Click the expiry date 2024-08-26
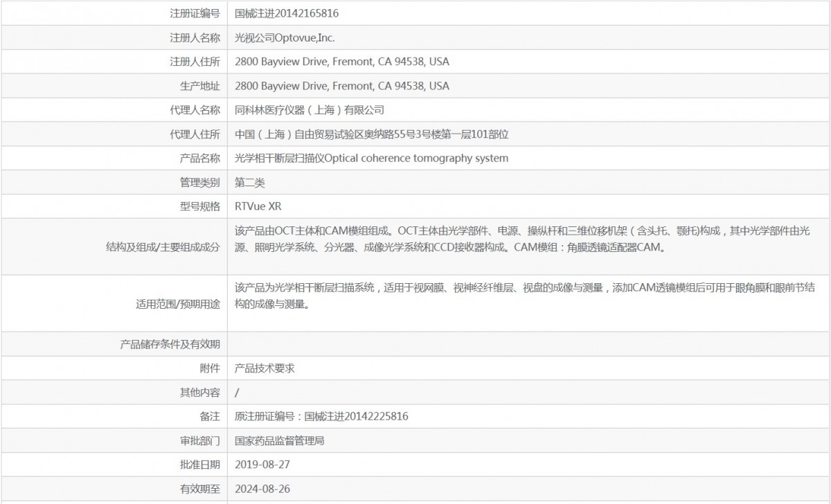 262,489
